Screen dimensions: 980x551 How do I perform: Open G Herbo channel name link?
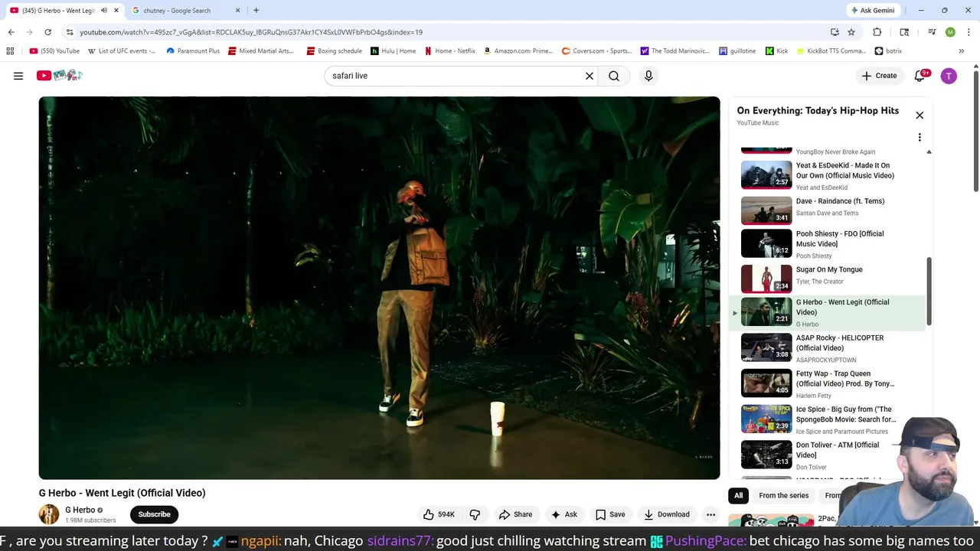coord(80,510)
